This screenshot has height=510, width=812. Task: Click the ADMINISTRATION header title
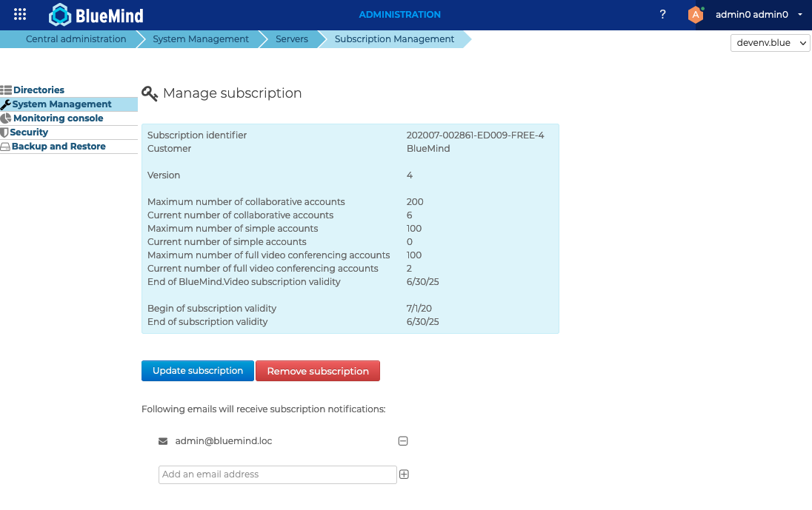pos(400,15)
